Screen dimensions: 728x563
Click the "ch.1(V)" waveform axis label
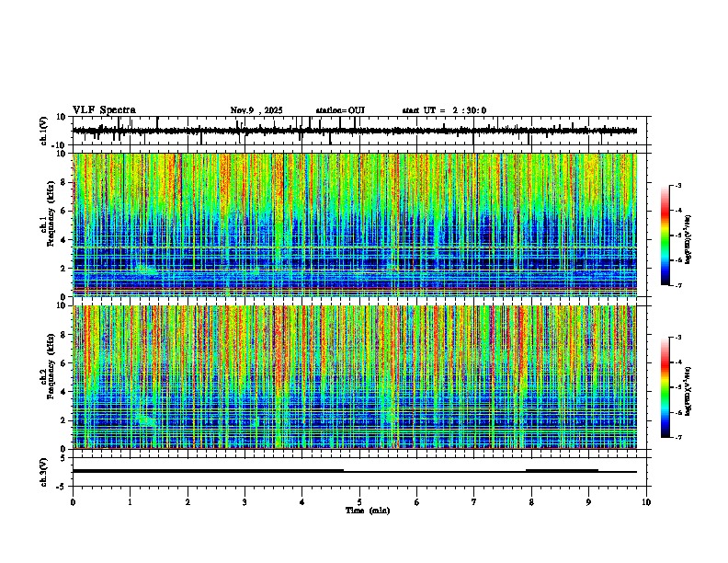click(x=44, y=131)
